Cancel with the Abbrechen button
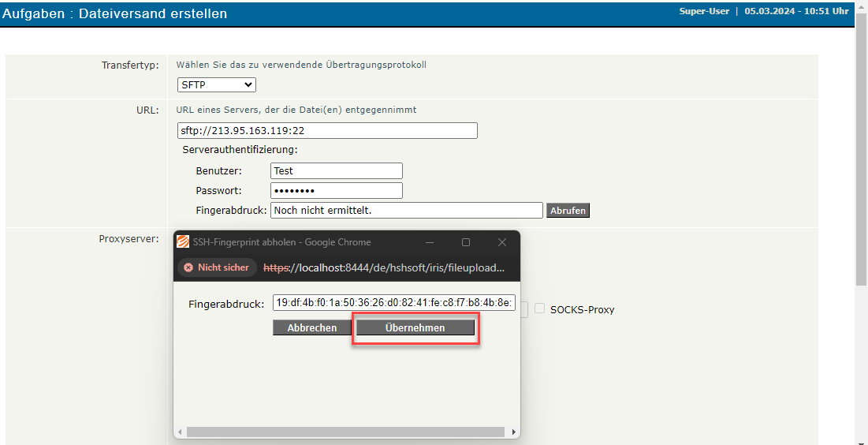This screenshot has width=868, height=445. (x=312, y=327)
